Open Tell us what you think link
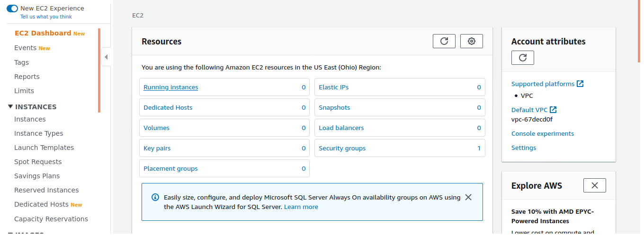 point(46,17)
